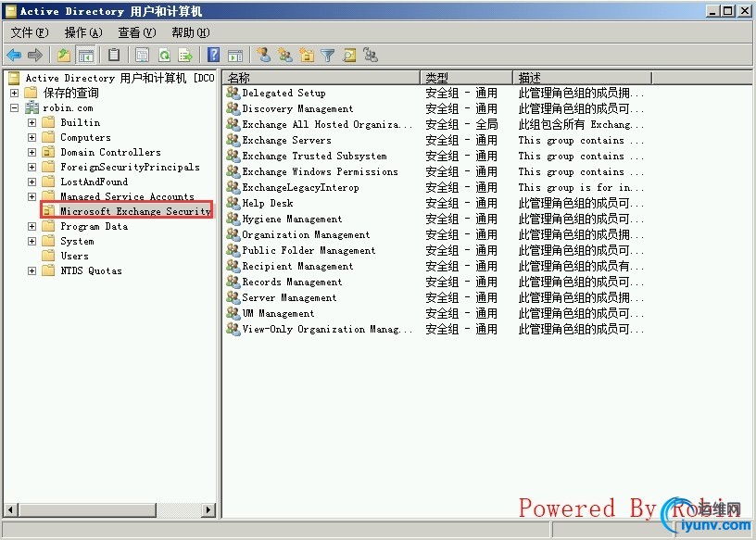Go up one level with folder-arrow icon
Viewport: 756px width, 540px height.
point(64,55)
